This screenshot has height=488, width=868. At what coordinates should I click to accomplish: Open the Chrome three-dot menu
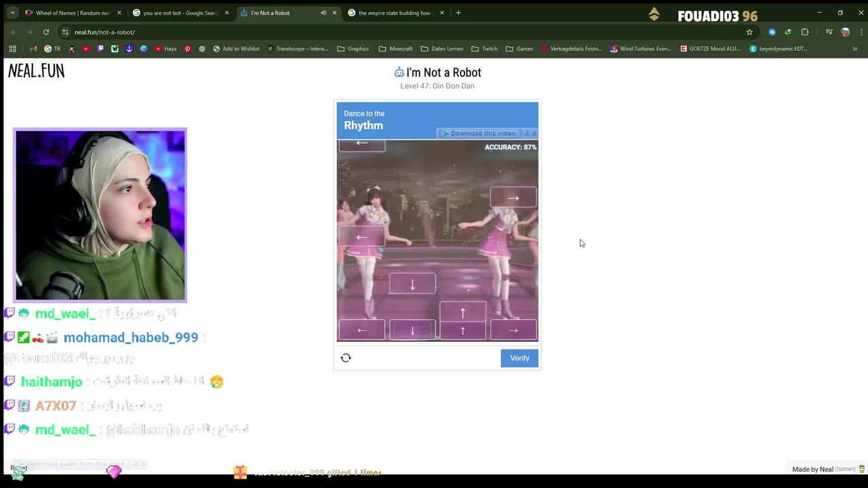tap(860, 32)
